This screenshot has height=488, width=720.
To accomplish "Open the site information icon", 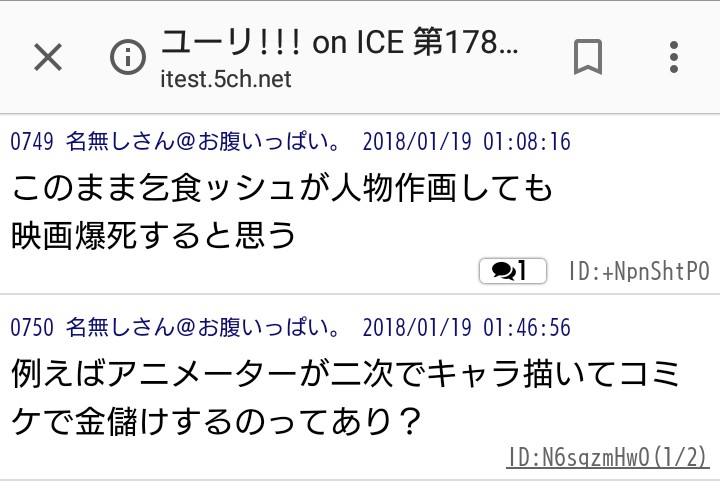I will click(127, 57).
